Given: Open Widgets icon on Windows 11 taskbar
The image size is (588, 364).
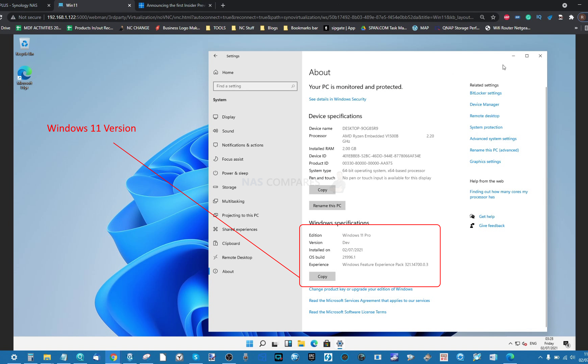Looking at the screenshot, I should pyautogui.click(x=288, y=344).
